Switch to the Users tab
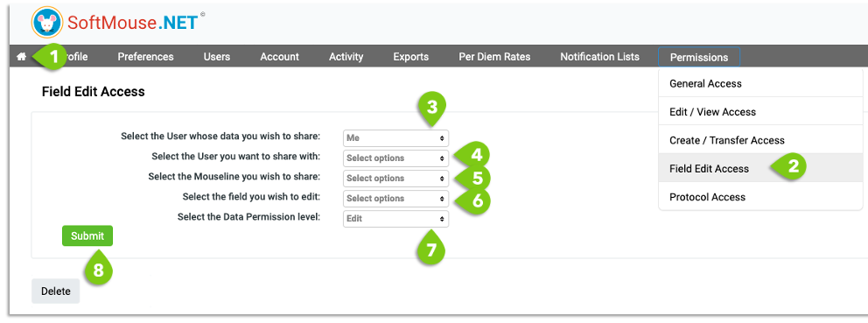Image resolution: width=868 pixels, height=323 pixels. click(217, 57)
